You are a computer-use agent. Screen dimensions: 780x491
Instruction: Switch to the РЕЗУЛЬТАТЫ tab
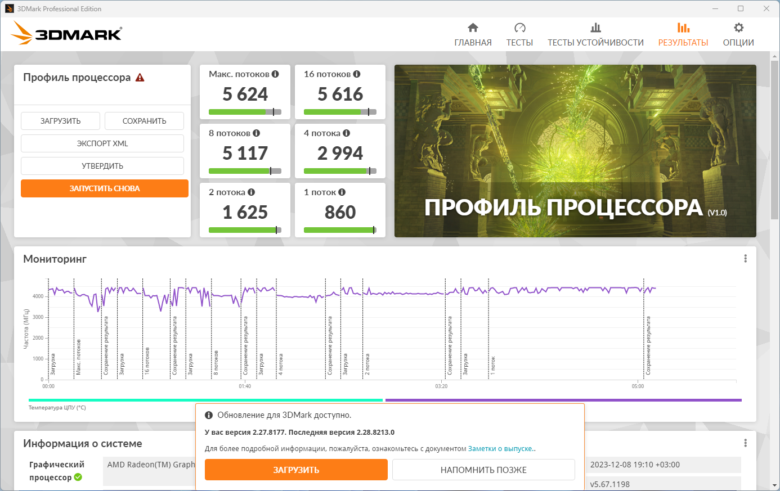point(683,35)
